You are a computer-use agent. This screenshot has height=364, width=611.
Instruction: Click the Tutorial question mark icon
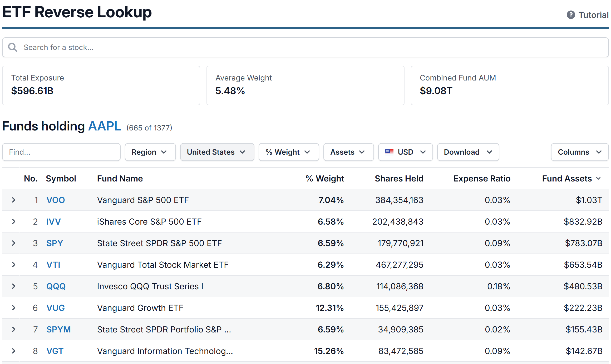(x=571, y=15)
